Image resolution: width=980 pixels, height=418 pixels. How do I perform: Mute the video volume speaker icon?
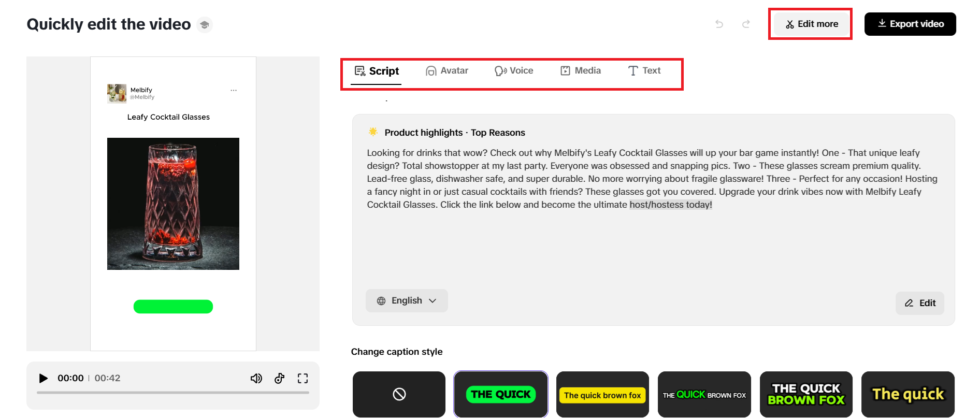[x=256, y=378]
